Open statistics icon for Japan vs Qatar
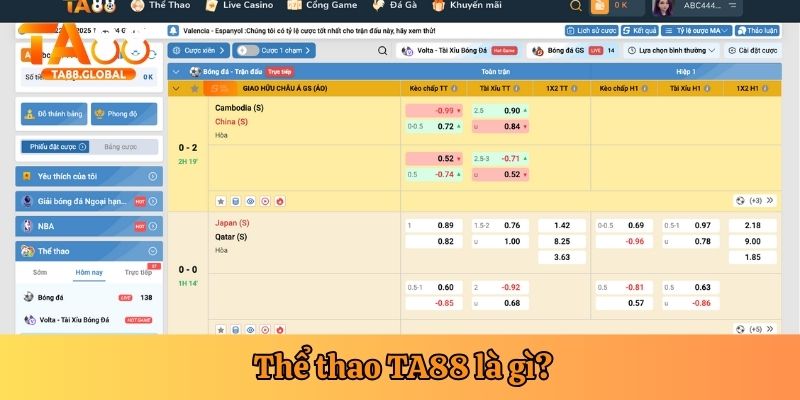Screen dimensions: 800x400 tap(235, 329)
